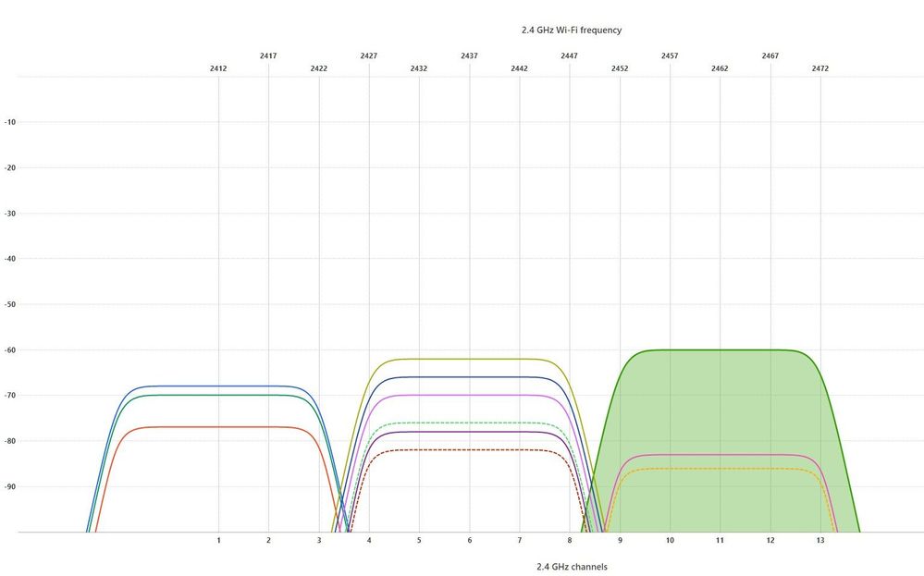Click the dashed dark red network curve
Viewport: 924px width, 576px height.
[469, 450]
